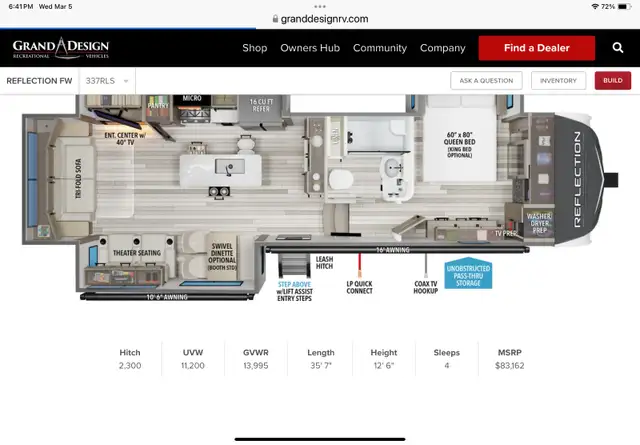Tap the home indicator bar
The image size is (640, 445).
click(320, 439)
